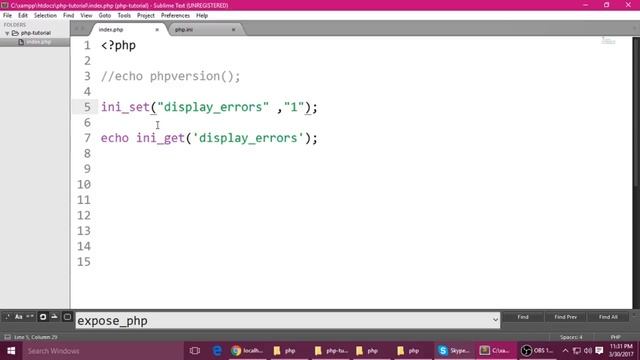Click the expose_php find input field
This screenshot has width=640, height=360.
point(284,321)
